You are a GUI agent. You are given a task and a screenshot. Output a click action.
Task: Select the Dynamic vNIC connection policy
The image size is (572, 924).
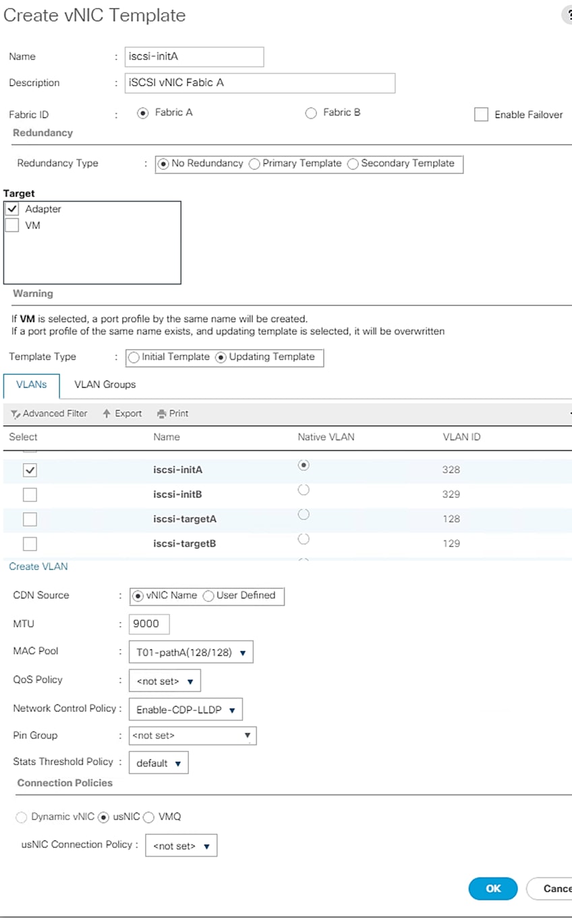click(22, 817)
